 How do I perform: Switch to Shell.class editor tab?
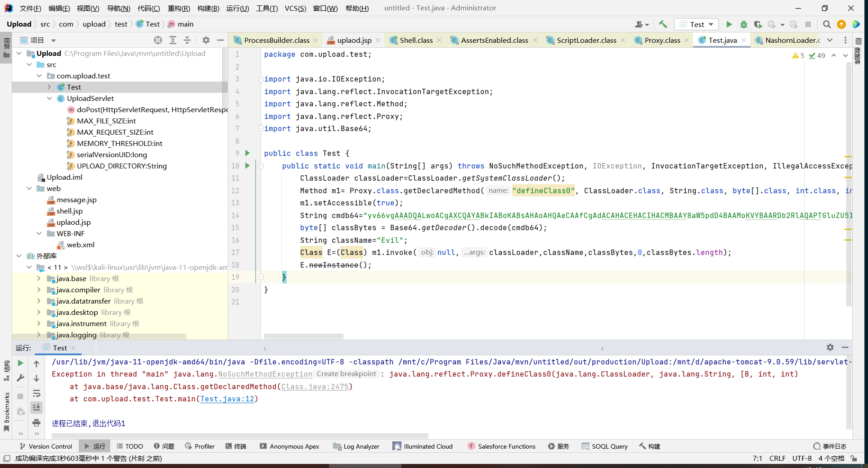(416, 40)
